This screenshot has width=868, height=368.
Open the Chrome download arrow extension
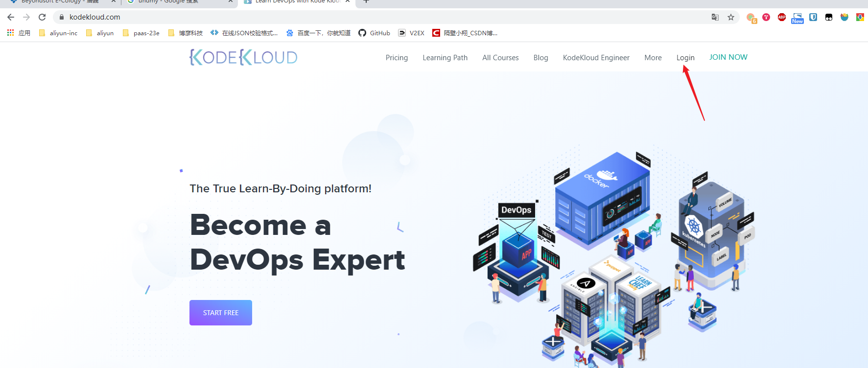click(x=860, y=17)
